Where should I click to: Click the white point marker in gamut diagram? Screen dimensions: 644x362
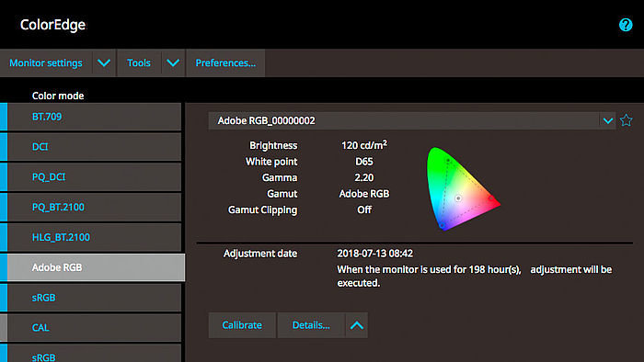tap(458, 198)
